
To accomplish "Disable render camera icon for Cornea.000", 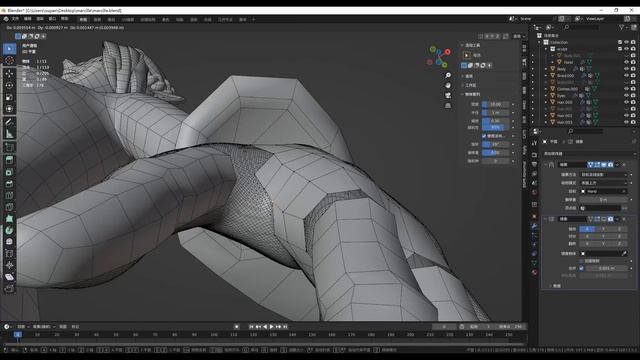I will point(633,89).
